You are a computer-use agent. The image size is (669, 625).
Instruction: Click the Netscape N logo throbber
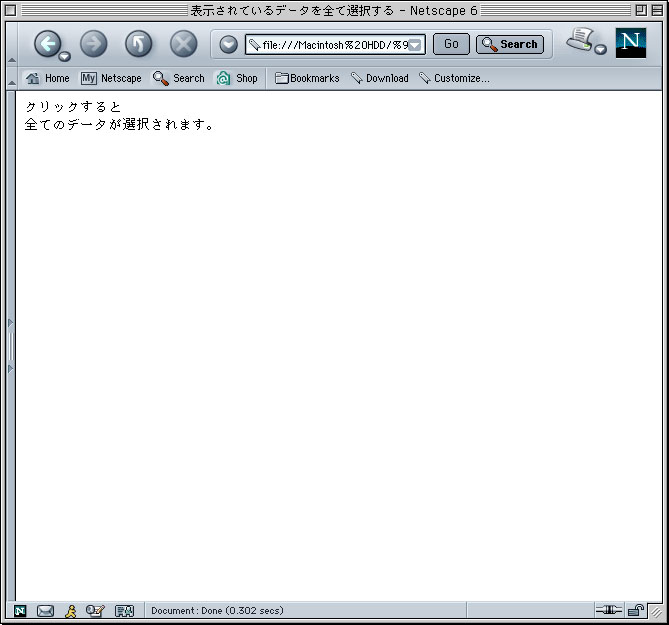click(x=631, y=43)
